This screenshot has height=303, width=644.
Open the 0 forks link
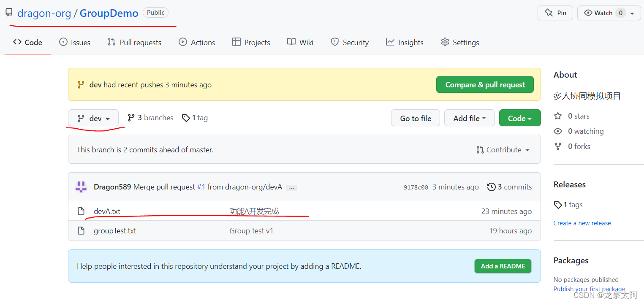tap(579, 146)
